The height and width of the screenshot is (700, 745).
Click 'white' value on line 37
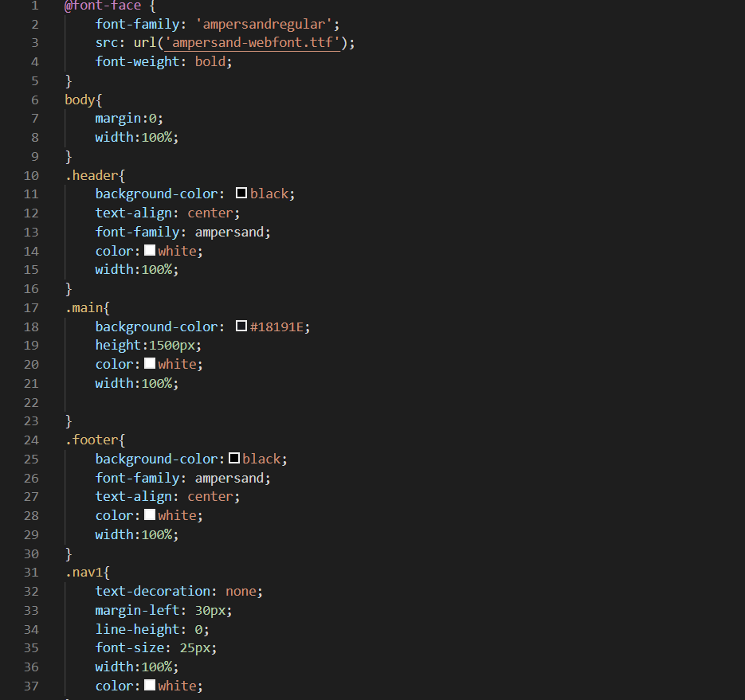pos(177,686)
